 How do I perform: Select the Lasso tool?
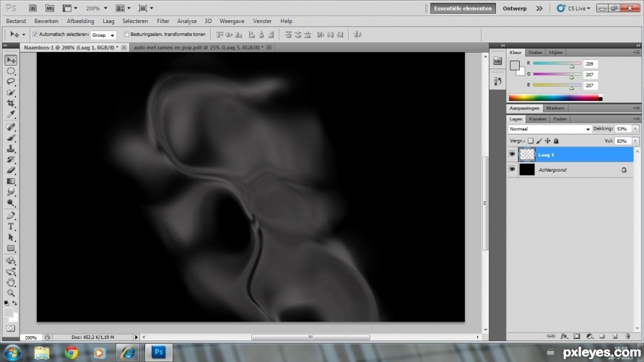11,81
